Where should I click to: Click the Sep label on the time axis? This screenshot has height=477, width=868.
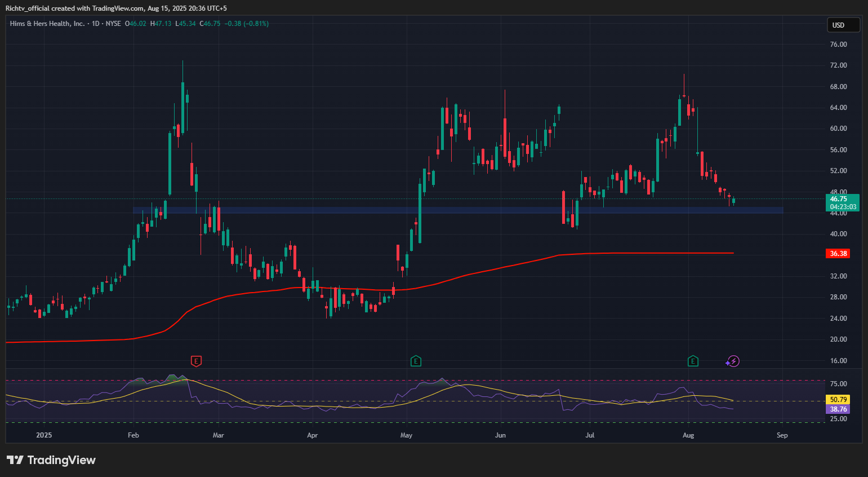coord(782,435)
